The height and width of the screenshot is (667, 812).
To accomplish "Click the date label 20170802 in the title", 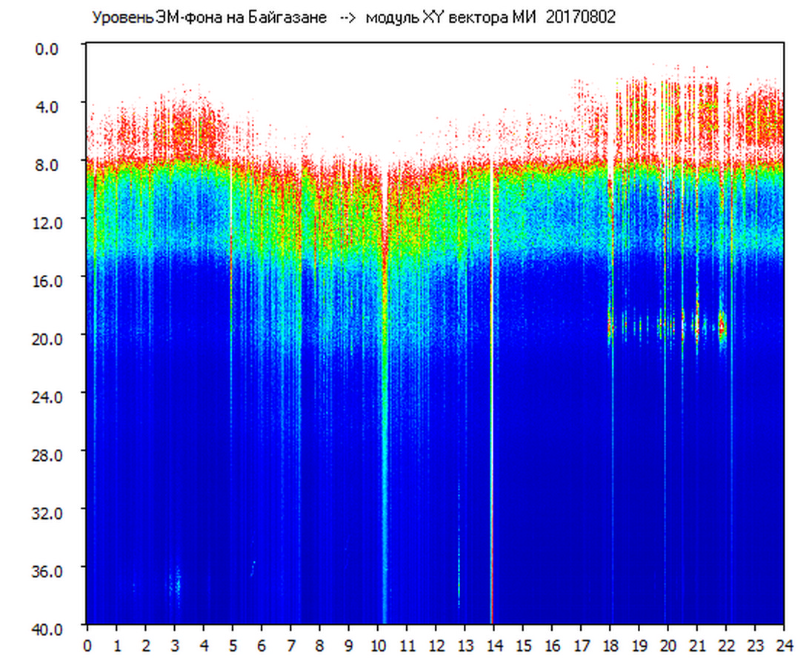I will coord(580,18).
